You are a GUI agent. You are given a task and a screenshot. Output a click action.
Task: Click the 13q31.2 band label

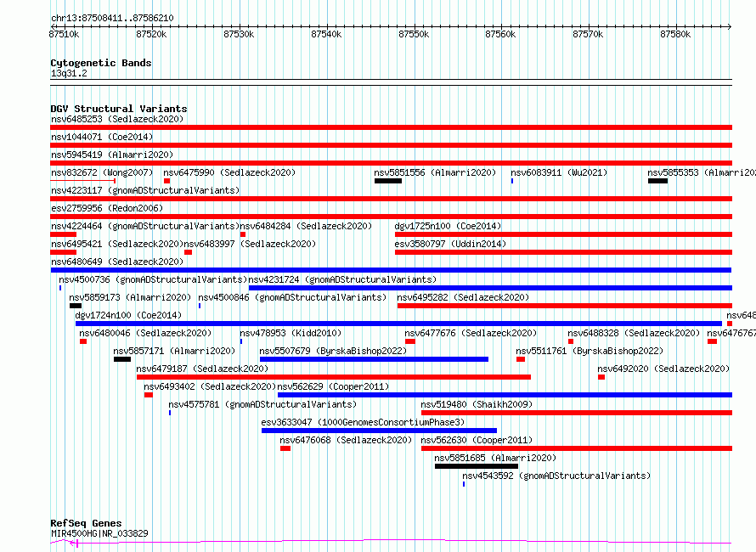[x=69, y=73]
